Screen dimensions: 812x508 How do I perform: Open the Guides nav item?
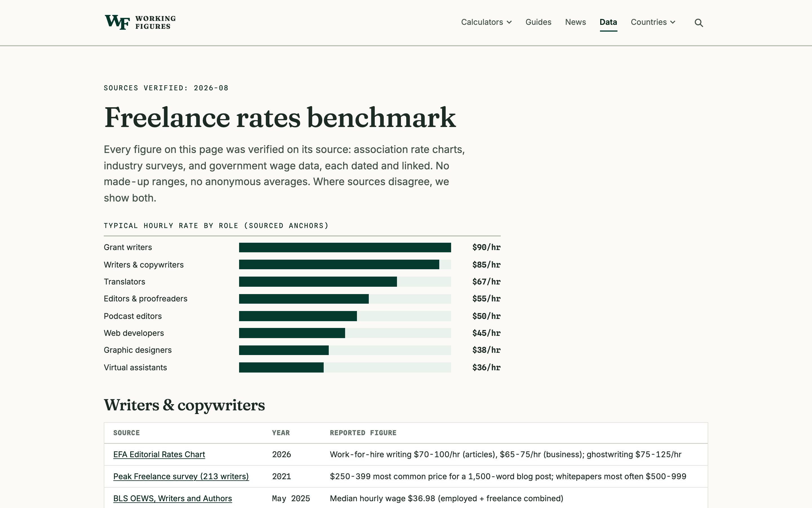pos(538,22)
